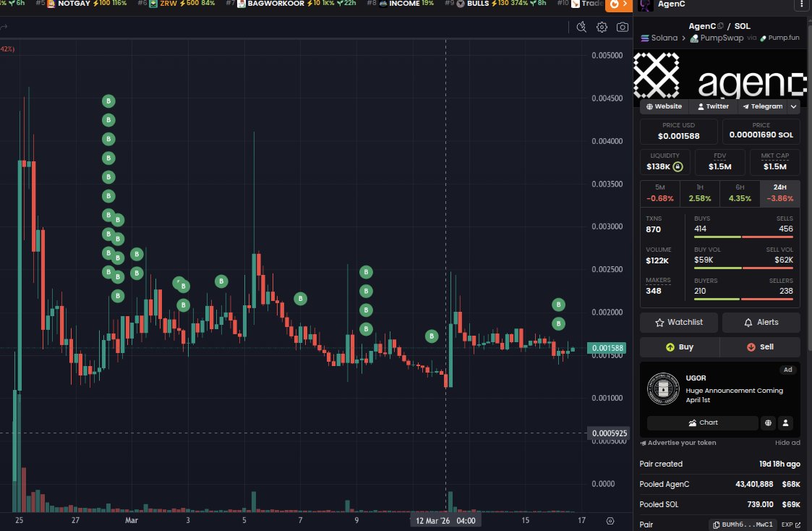Click the AgenC avatar thumbnail in the header

[645, 4]
